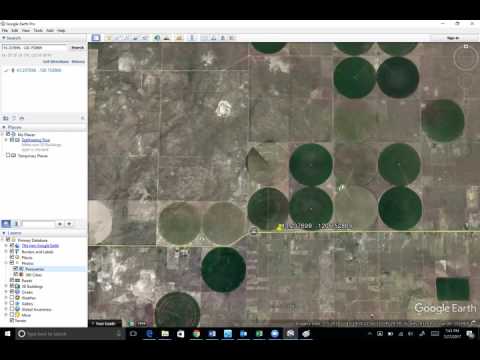The height and width of the screenshot is (360, 480).
Task: Enable the Weather layer checkbox
Action: tap(12, 297)
